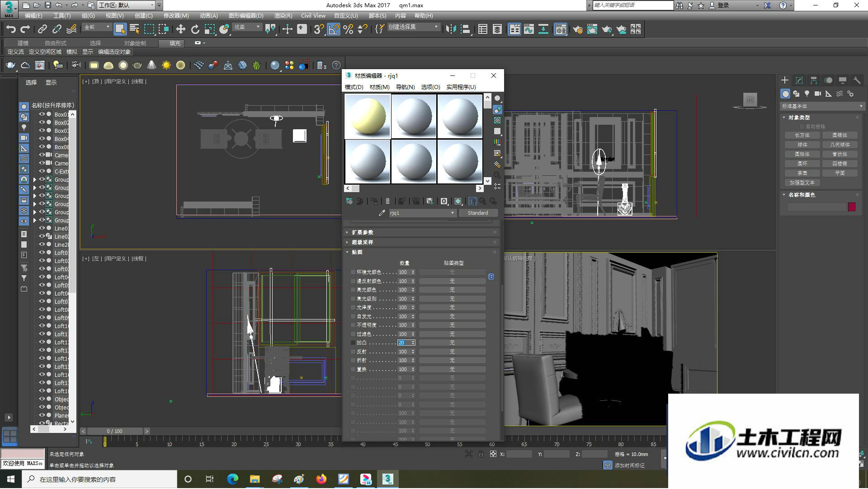The height and width of the screenshot is (489, 868).
Task: Choose the Select and Move tool
Action: point(180,29)
